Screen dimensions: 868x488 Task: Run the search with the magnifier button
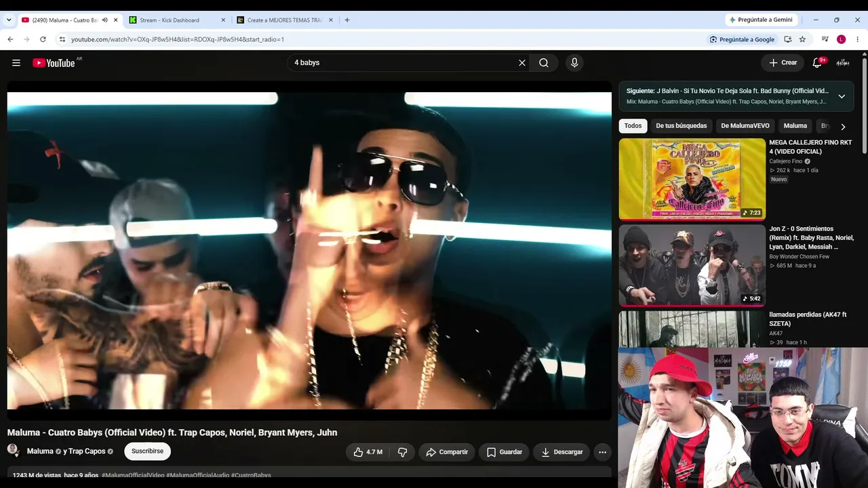544,63
